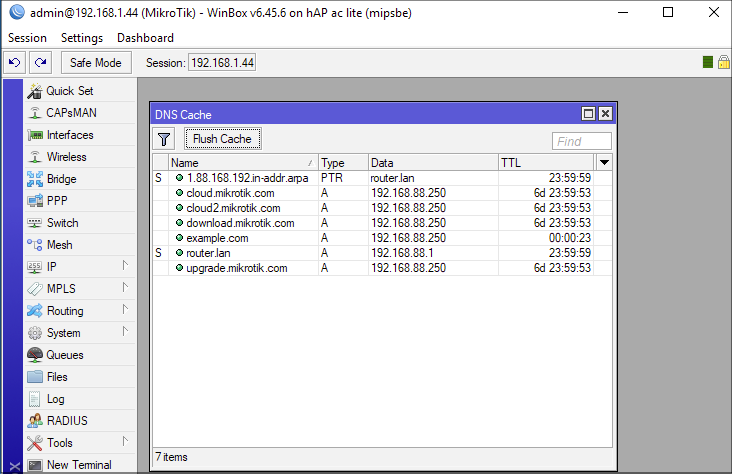Open Quick Set from sidebar
Image resolution: width=732 pixels, height=474 pixels.
[79, 91]
